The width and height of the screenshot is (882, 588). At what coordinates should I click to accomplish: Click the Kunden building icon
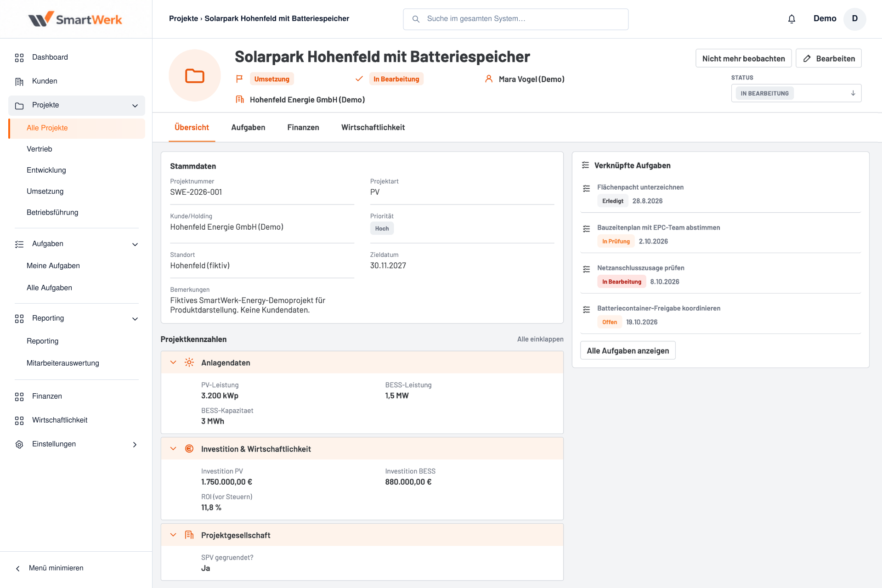pos(19,81)
